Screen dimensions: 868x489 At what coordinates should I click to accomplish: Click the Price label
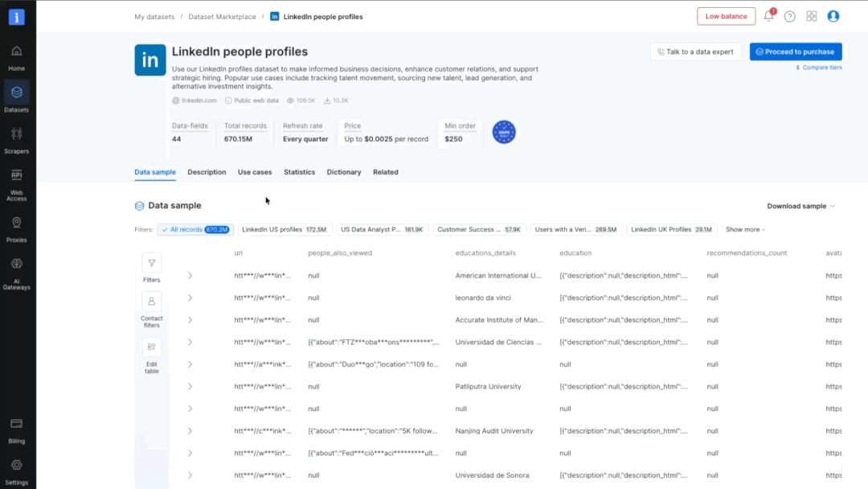pyautogui.click(x=353, y=125)
